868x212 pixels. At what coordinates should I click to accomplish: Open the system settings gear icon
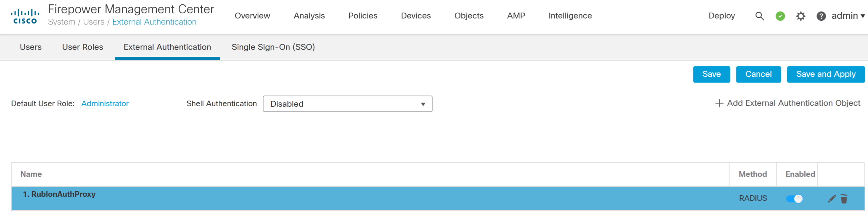coord(801,16)
